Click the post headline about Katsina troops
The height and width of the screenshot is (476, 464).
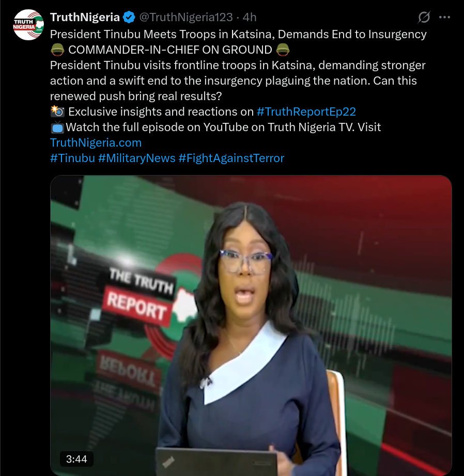tap(238, 34)
